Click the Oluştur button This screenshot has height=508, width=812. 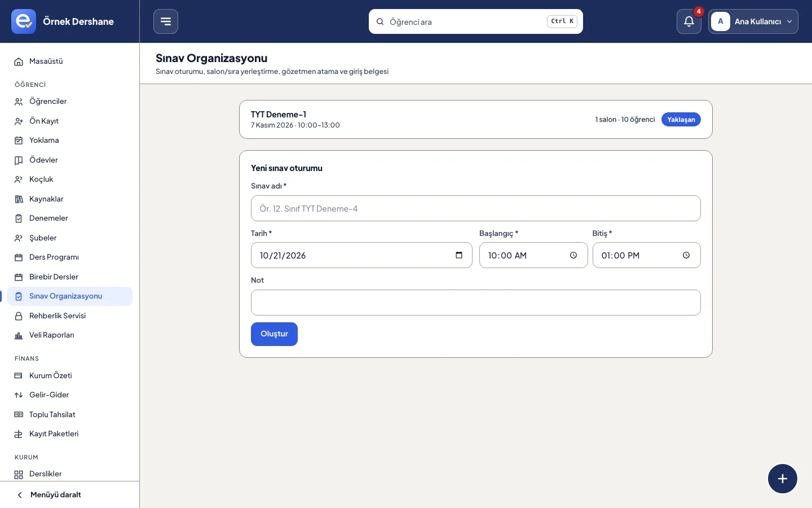[x=274, y=334]
